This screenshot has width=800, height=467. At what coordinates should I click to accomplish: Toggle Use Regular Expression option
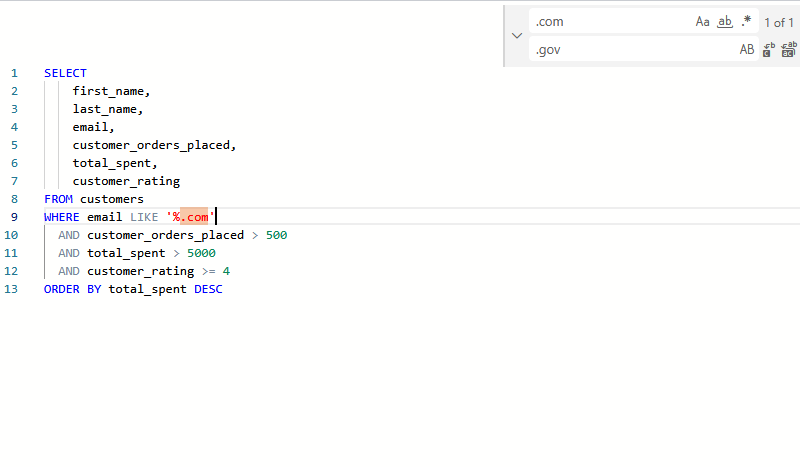pos(746,21)
